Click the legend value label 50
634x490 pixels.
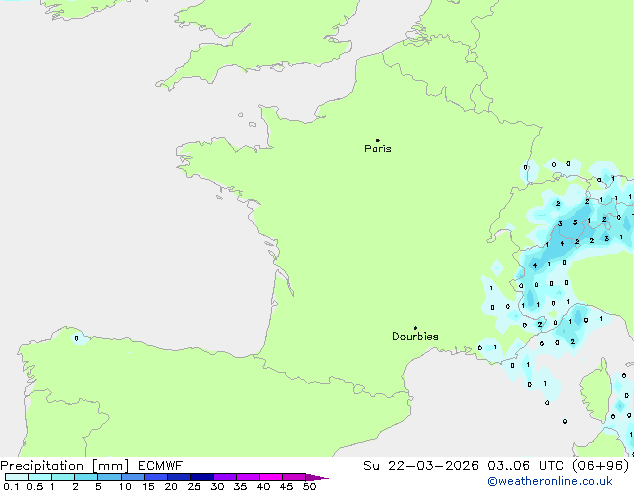309,487
